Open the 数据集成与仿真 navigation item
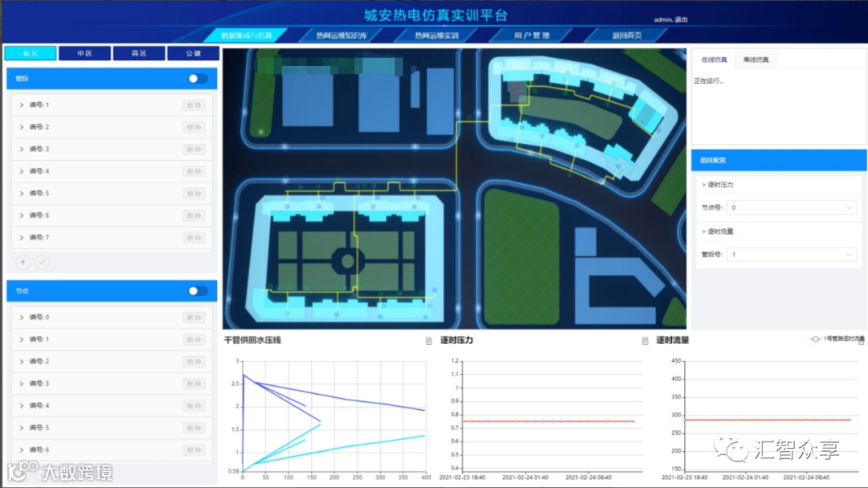This screenshot has width=868, height=488. 247,35
